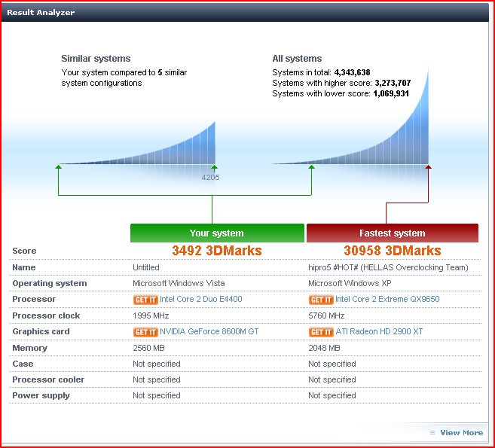Click the hipro5 #HOT# team name

(x=388, y=267)
